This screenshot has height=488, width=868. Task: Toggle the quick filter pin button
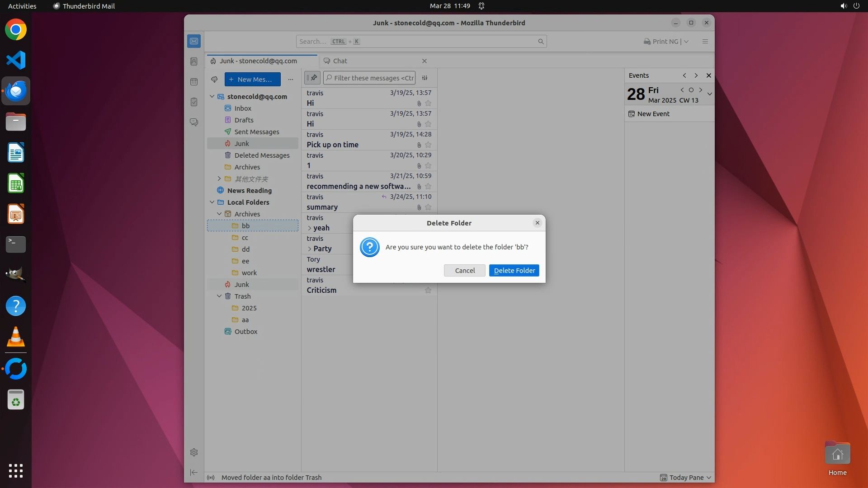tap(312, 78)
